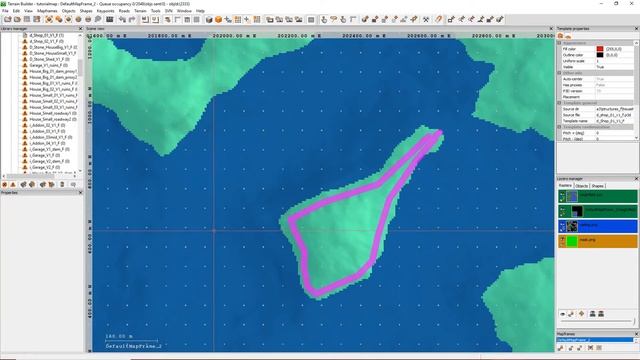Click the orange icon atop Template properties

[561, 36]
